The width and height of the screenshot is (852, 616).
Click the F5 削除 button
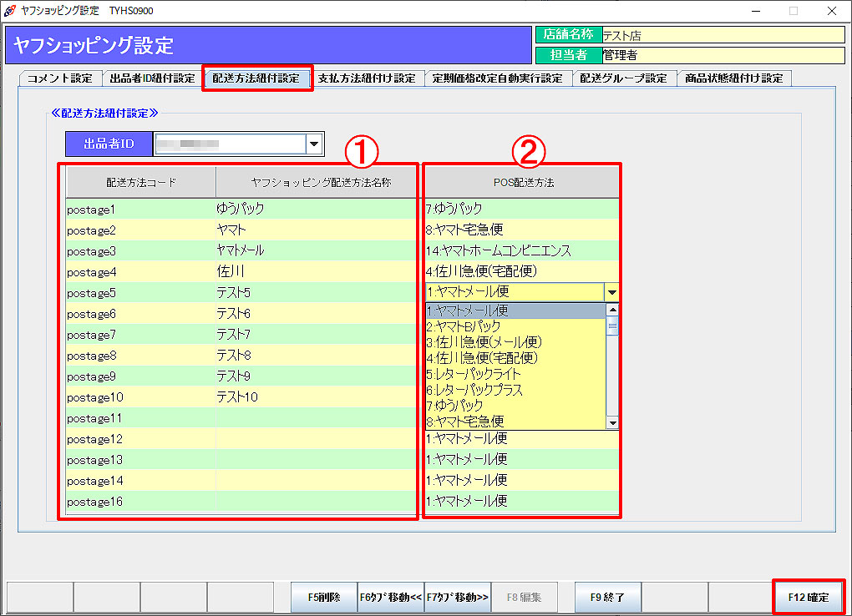click(x=323, y=598)
